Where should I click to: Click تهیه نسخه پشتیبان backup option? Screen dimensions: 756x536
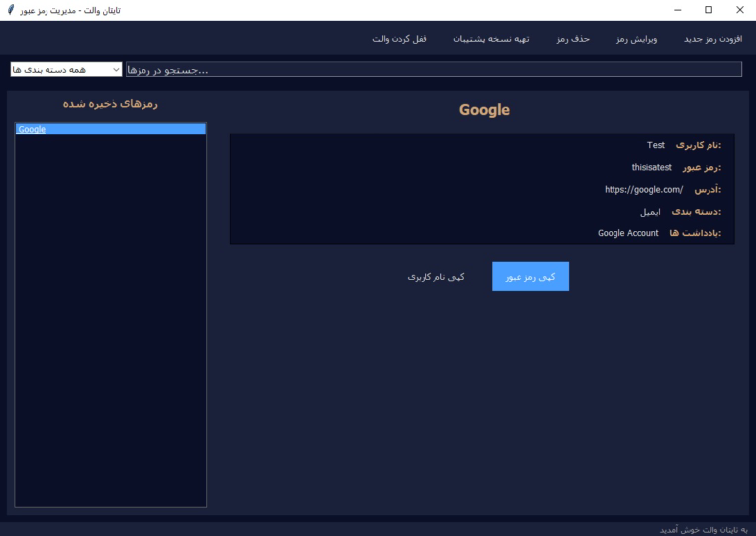point(492,39)
